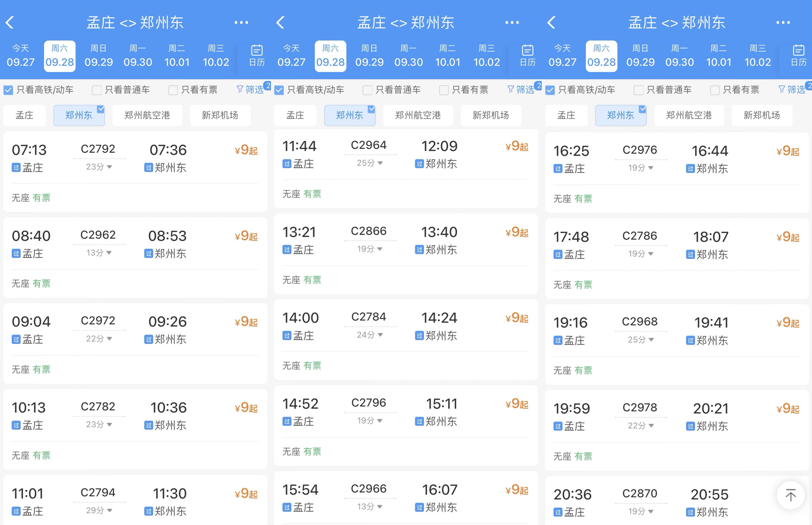Open the three-dot more menu in right screen

[783, 23]
